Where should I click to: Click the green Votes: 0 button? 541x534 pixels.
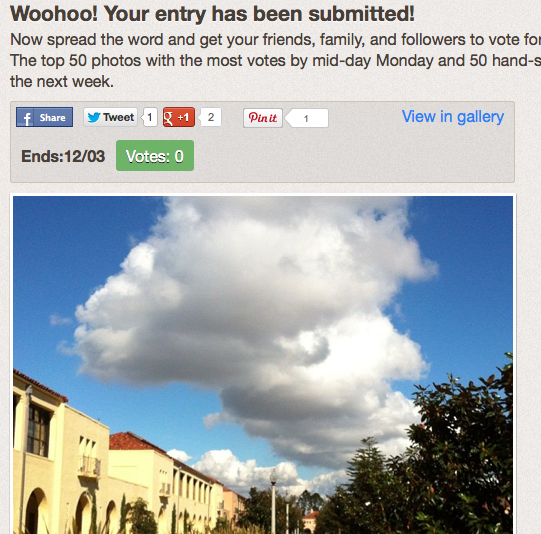click(155, 156)
